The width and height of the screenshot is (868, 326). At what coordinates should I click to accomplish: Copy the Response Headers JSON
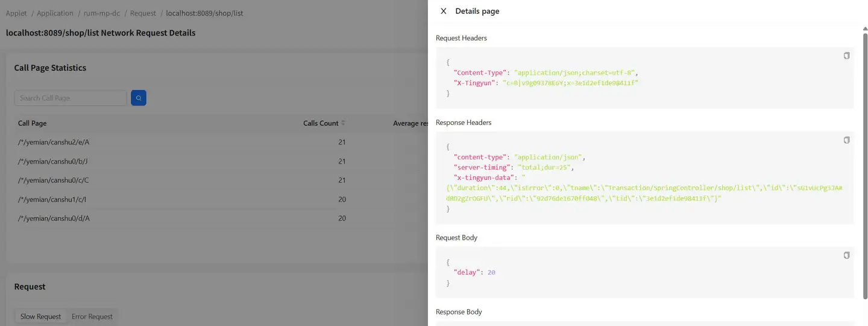[x=846, y=140]
